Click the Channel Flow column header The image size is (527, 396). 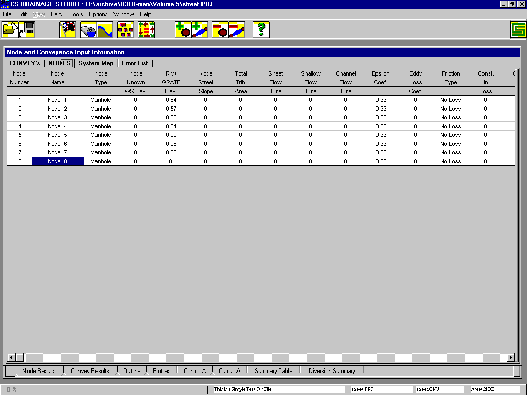coord(346,78)
